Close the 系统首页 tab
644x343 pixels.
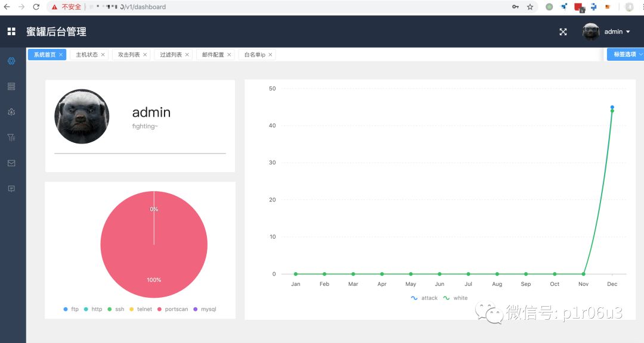[61, 55]
